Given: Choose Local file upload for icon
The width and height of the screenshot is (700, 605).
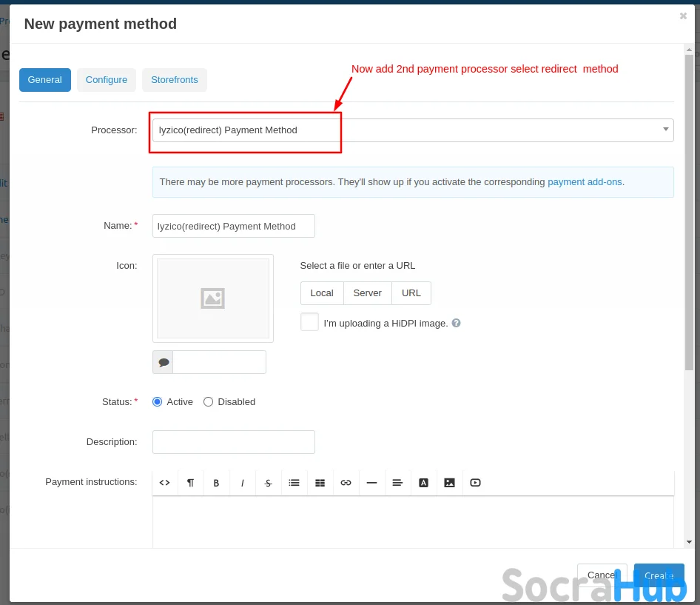Looking at the screenshot, I should click(x=322, y=293).
